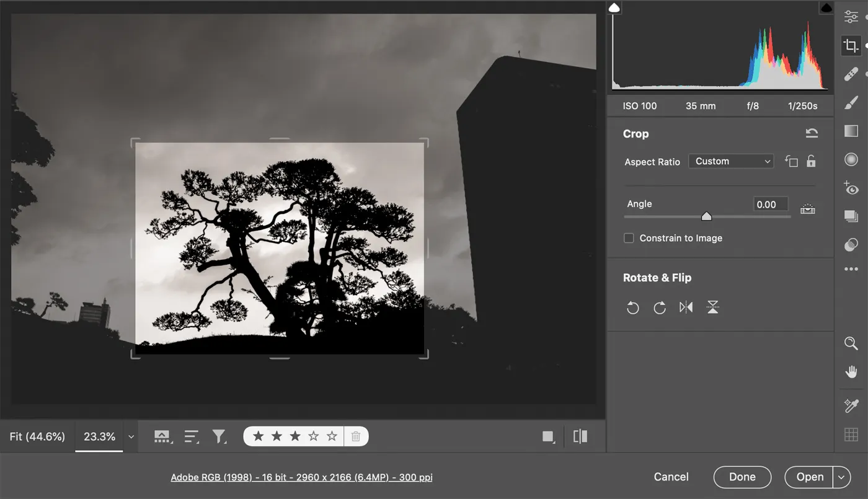
Task: Toggle before/after comparison view
Action: click(580, 436)
